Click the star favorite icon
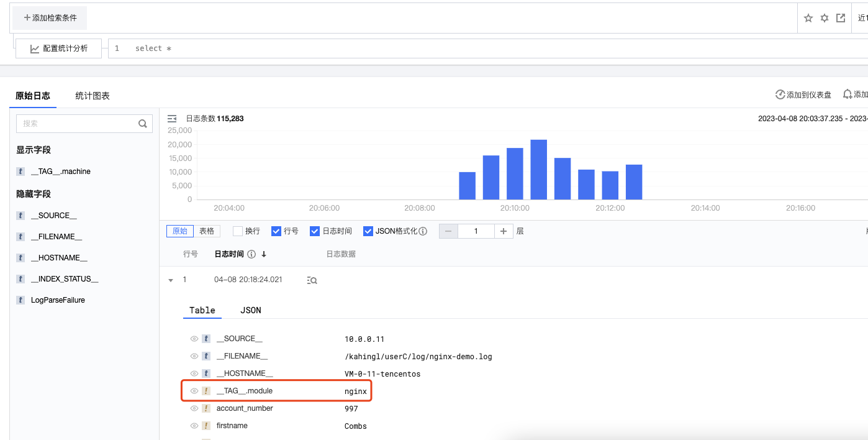 pyautogui.click(x=808, y=18)
